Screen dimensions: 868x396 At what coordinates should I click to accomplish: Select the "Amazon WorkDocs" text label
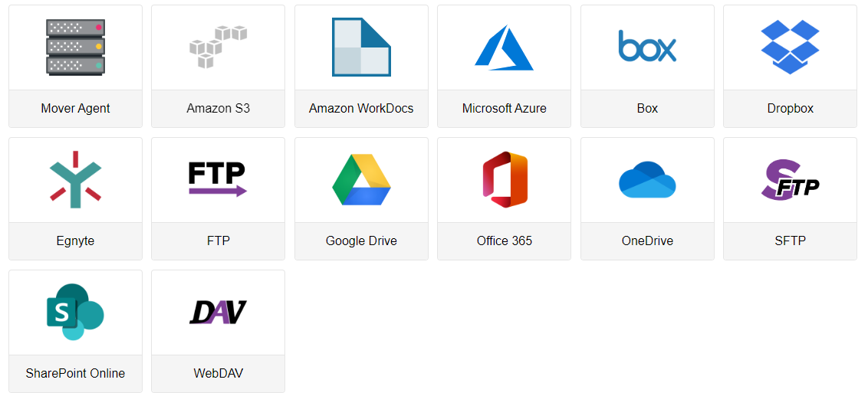361,108
